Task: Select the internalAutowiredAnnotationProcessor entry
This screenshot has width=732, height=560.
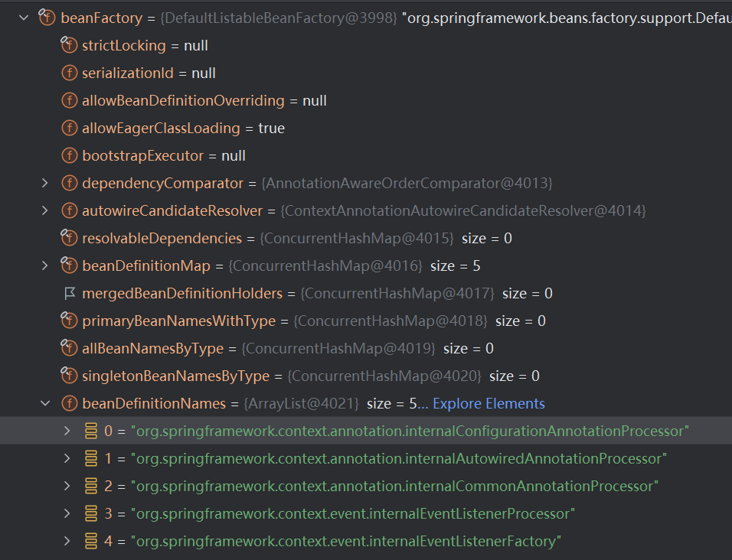Action: 398,459
